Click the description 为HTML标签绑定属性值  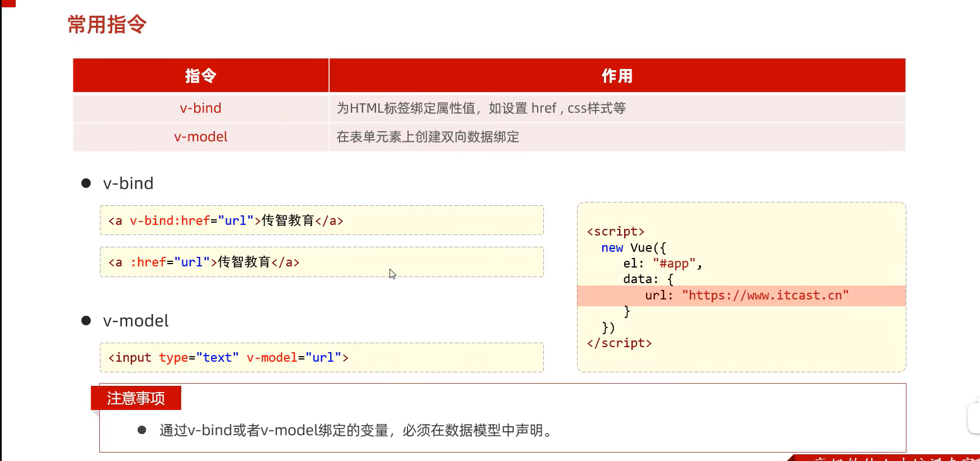[x=481, y=108]
